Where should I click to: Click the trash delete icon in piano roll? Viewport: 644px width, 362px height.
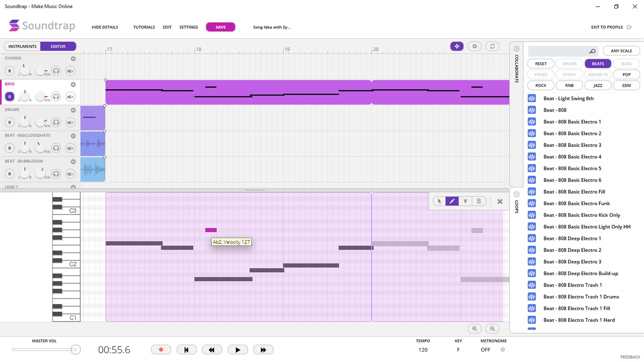point(479,201)
